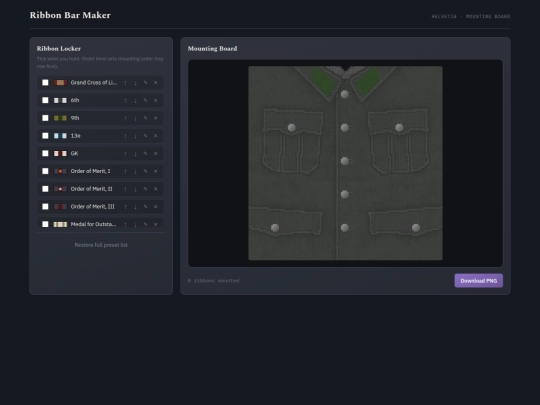This screenshot has width=540, height=405.
Task: Click the uniform tunic preview image
Action: (x=345, y=163)
